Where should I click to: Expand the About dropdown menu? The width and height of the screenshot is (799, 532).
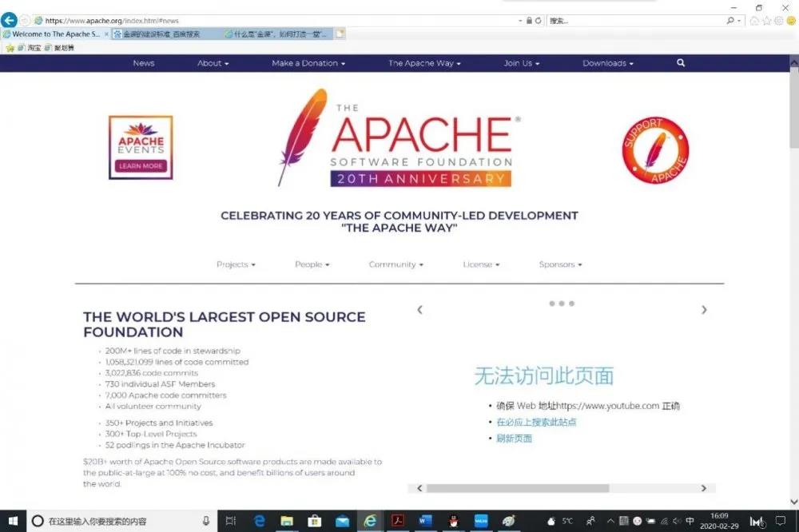tap(213, 63)
